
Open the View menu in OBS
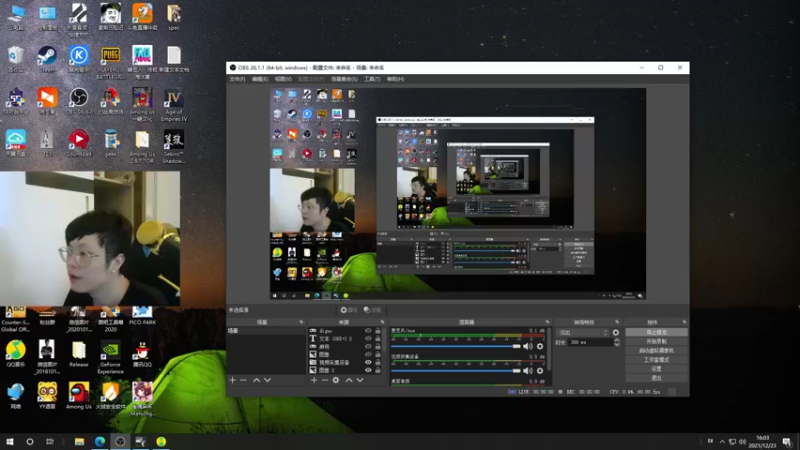tap(283, 79)
